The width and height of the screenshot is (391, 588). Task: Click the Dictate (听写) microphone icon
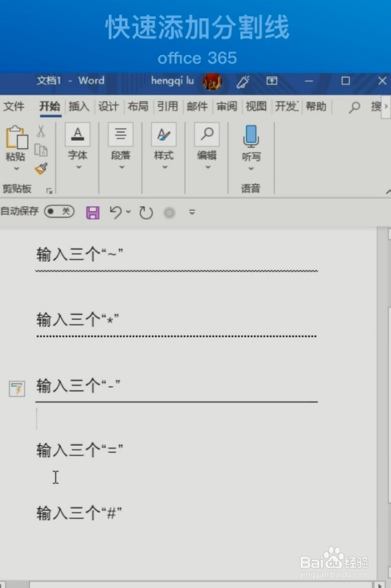point(251,136)
